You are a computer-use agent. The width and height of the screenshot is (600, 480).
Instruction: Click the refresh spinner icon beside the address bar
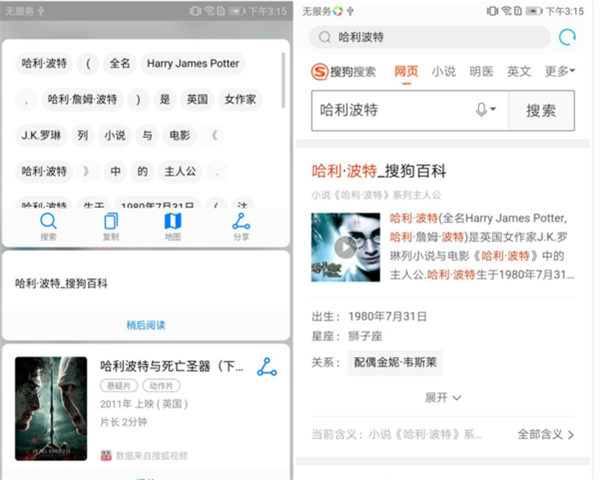[568, 38]
